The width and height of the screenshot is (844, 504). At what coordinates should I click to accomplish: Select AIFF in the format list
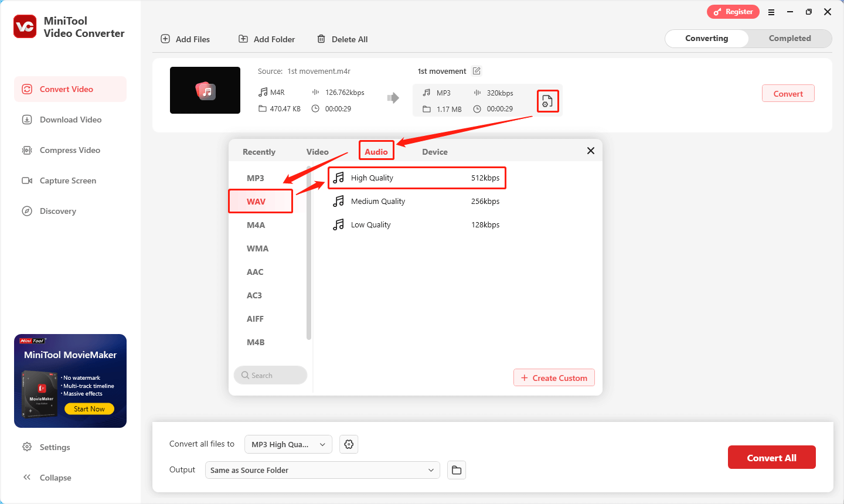[x=255, y=319]
